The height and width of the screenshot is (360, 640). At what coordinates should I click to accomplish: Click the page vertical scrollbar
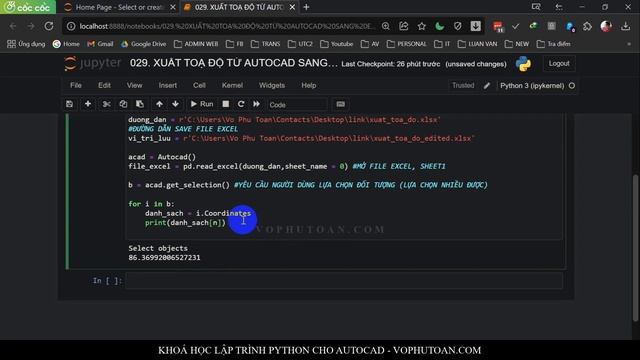pos(636,247)
